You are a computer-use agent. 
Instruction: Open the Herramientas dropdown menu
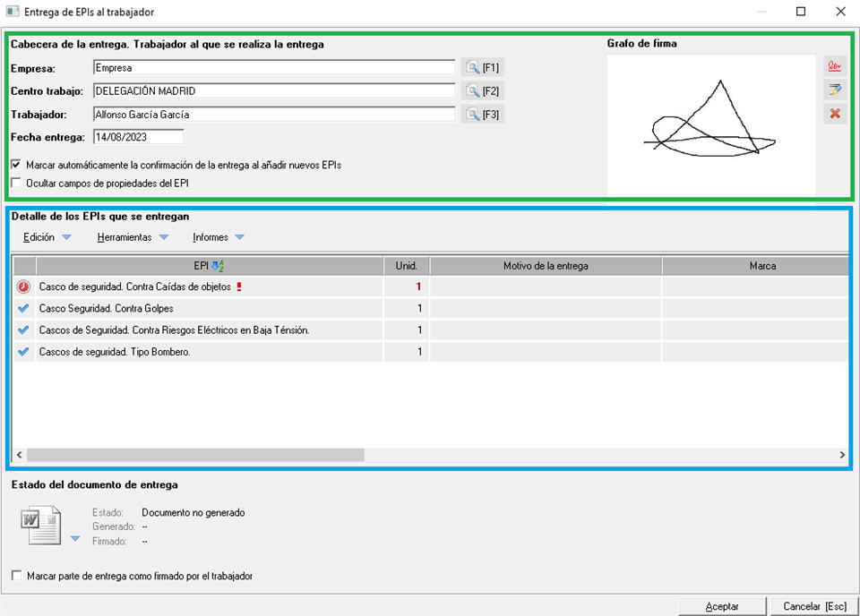coord(133,237)
